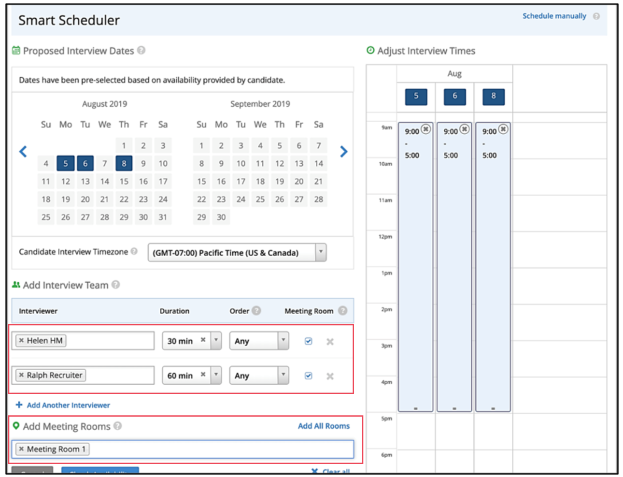Open help icon next to Meeting Room column

tap(342, 311)
